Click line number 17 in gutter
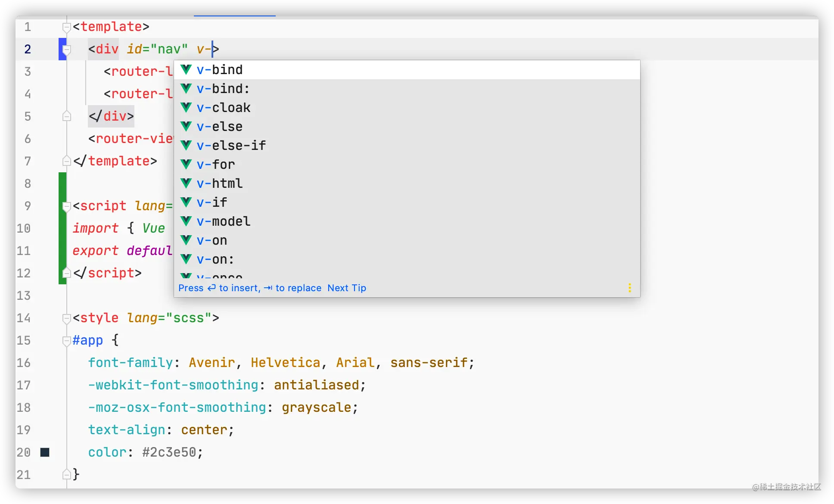 24,385
